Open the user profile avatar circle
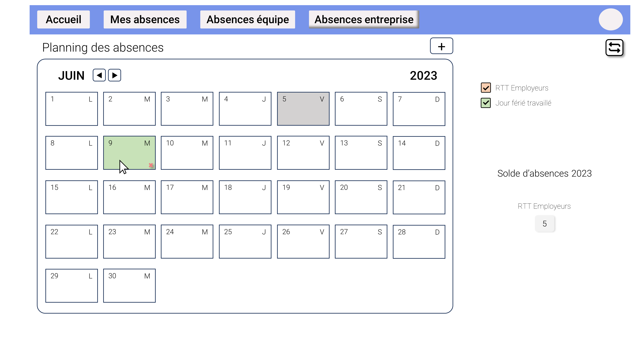The image size is (644, 362). tap(611, 19)
